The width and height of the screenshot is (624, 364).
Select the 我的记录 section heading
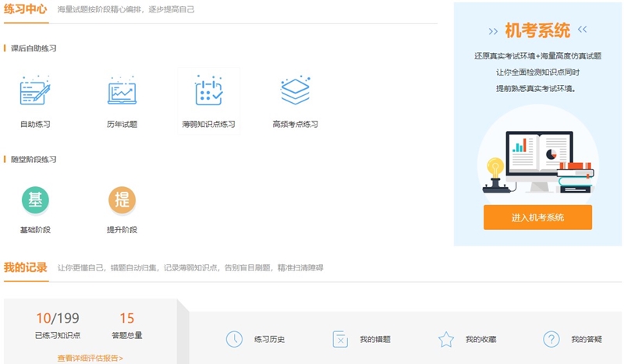pyautogui.click(x=26, y=267)
